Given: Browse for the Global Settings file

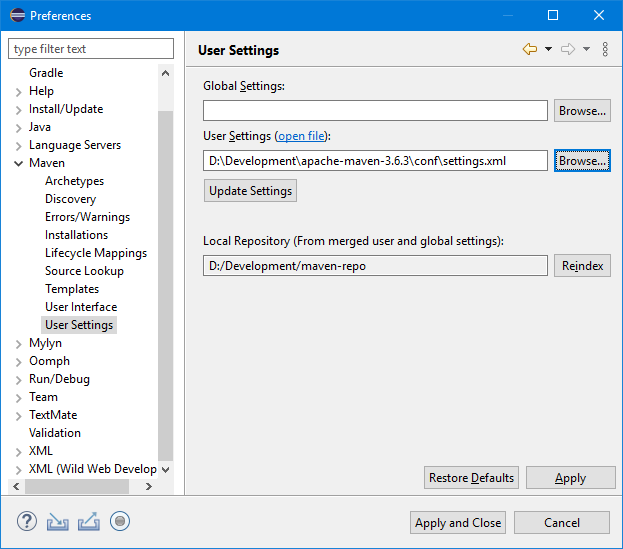Looking at the screenshot, I should (x=582, y=110).
